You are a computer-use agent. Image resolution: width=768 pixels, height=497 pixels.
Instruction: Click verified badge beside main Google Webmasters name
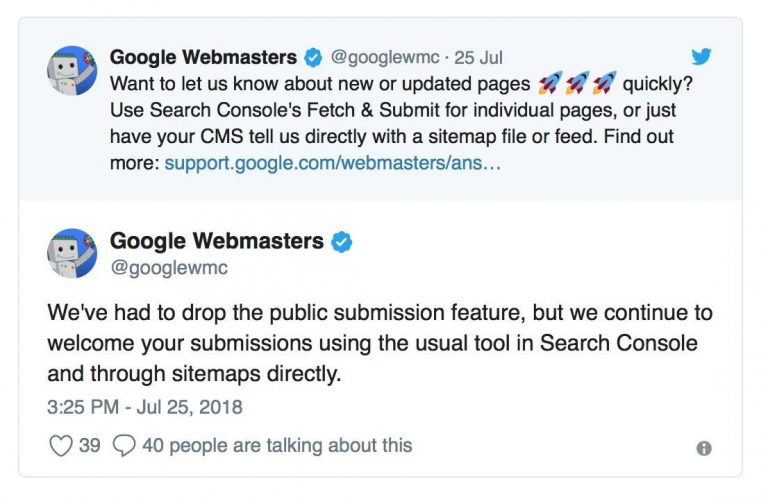pos(342,242)
